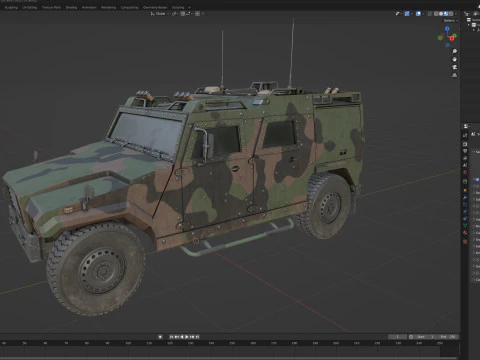Click the green Y axis gizmo ball
The image size is (480, 360).
455,36
